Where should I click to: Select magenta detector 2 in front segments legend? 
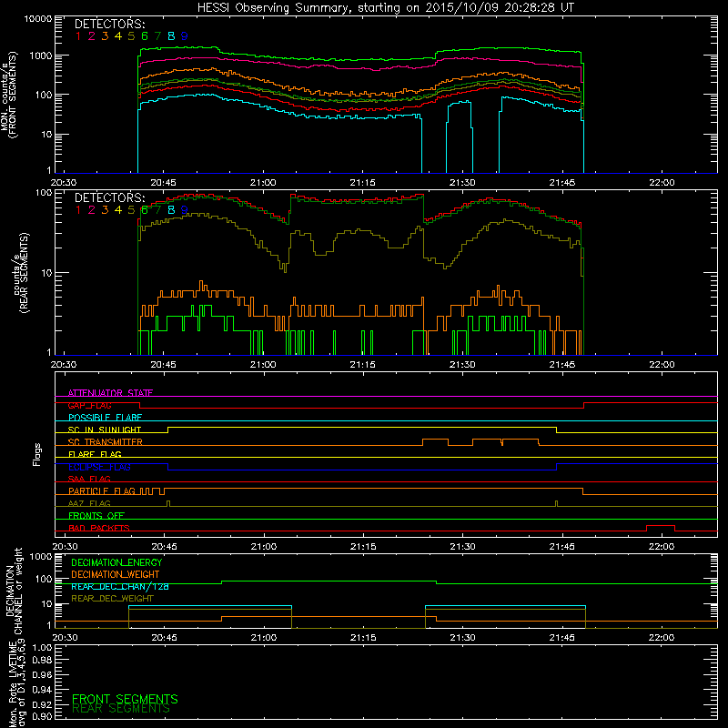click(92, 36)
